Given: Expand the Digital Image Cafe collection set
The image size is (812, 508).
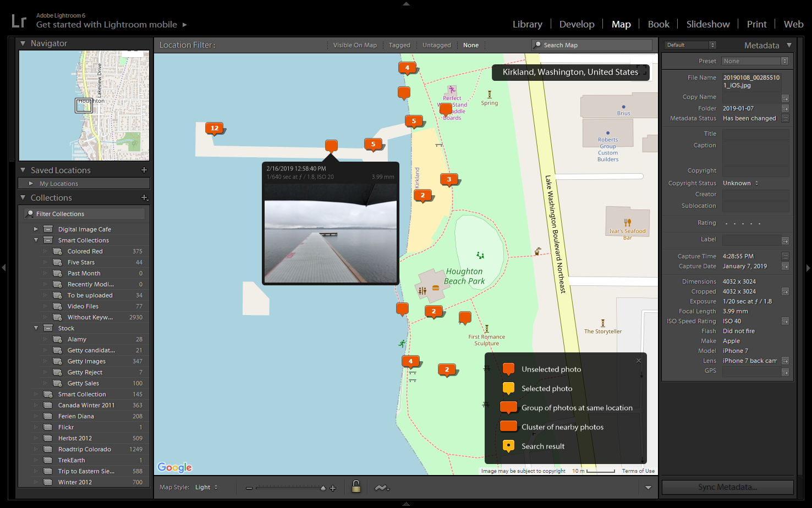Looking at the screenshot, I should point(36,229).
